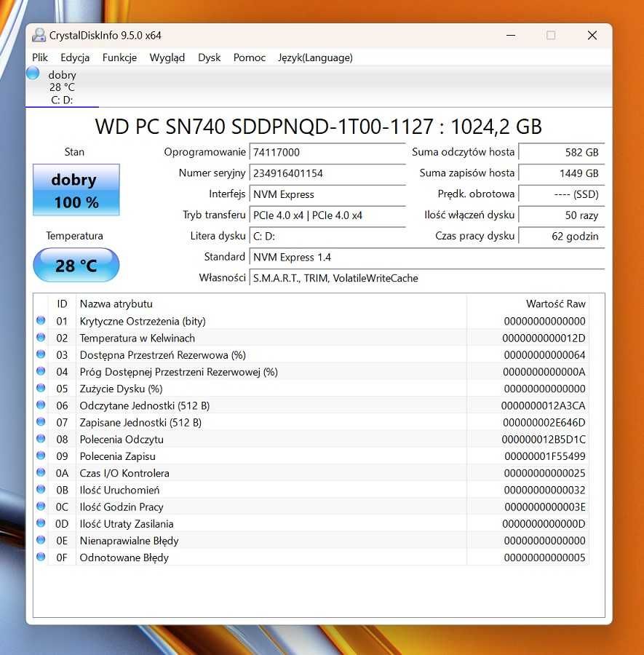Click status orb of Próg Dostępnej Przestrzeni row
644x655 pixels.
tap(41, 371)
